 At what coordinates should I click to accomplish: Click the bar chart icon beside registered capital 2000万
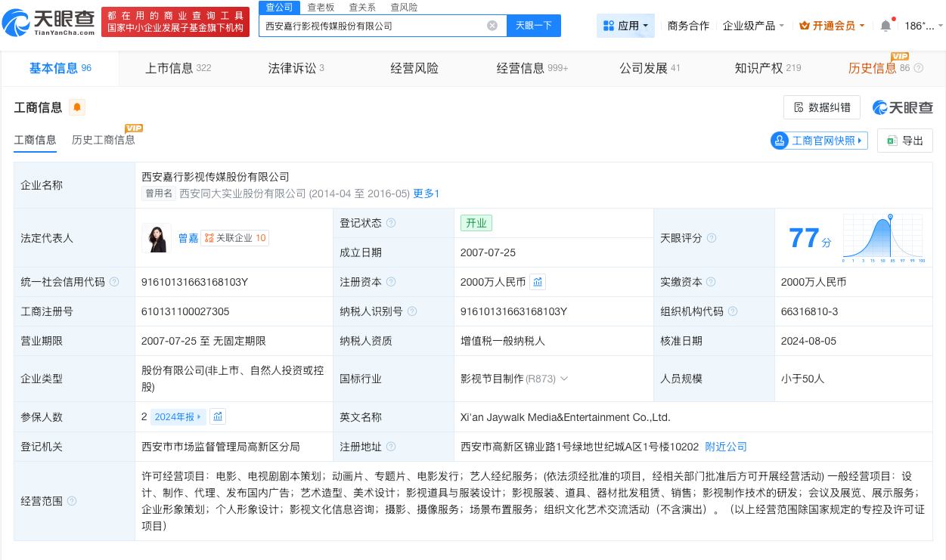(x=538, y=282)
